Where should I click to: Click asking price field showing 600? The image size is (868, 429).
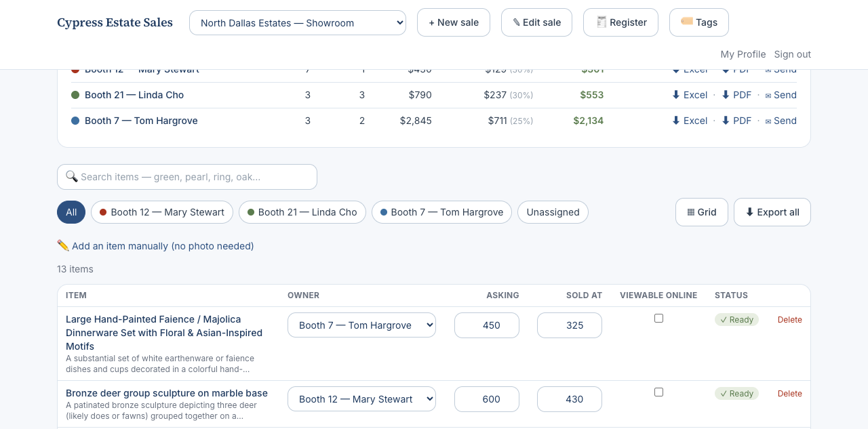(487, 399)
